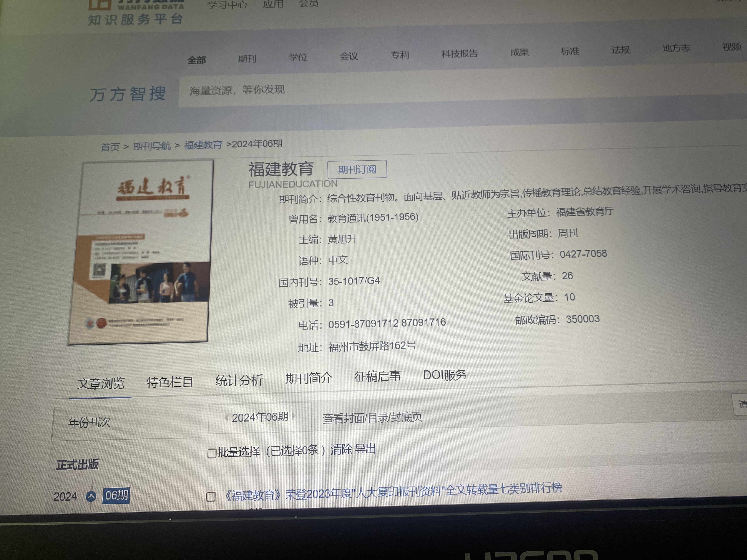Open the 特色栏目 tab
Viewport: 747px width, 560px height.
170,382
